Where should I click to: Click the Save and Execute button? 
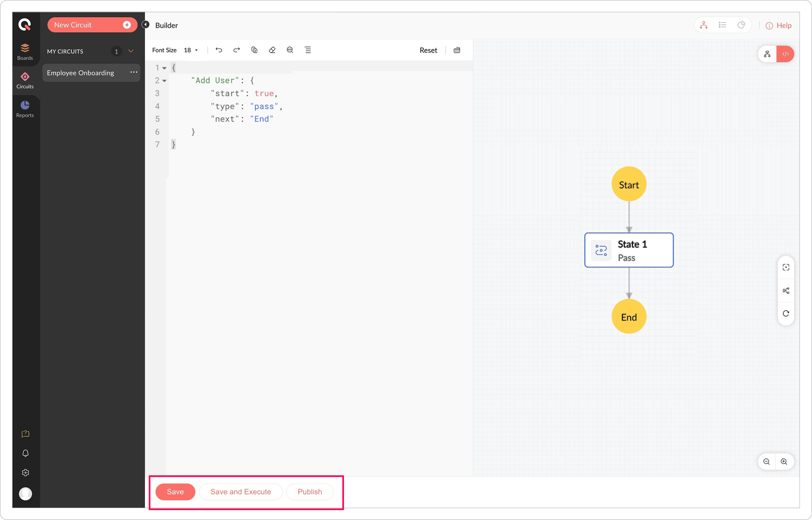pyautogui.click(x=241, y=492)
